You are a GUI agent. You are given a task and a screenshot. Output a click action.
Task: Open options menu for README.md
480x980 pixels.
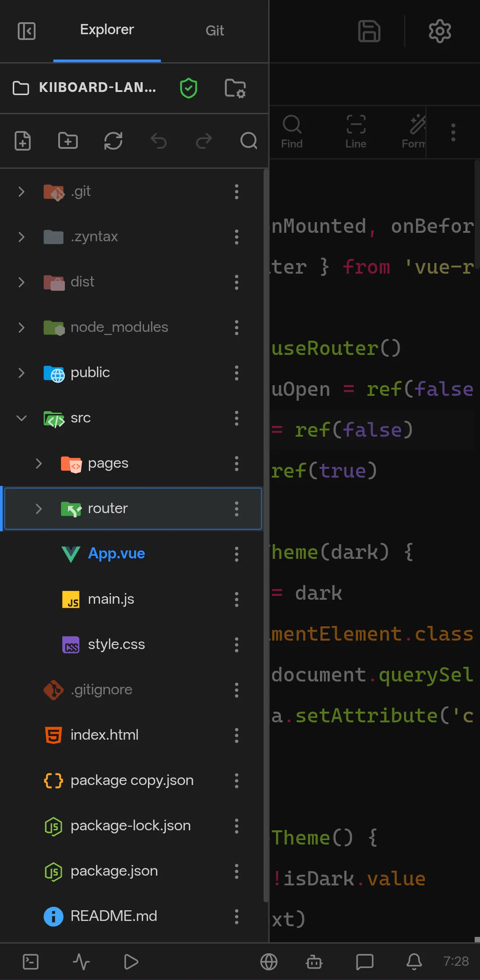236,916
